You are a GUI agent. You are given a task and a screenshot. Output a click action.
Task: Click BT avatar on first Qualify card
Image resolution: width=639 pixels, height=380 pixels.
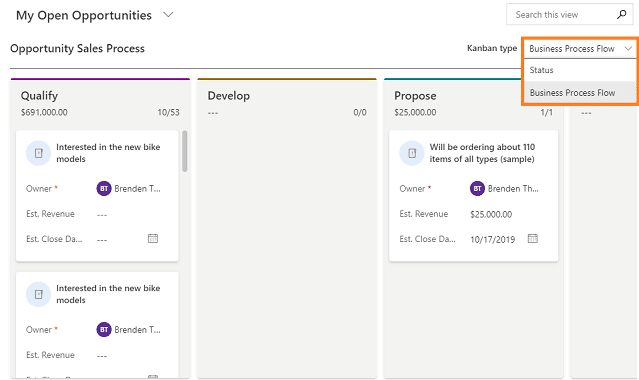(104, 188)
